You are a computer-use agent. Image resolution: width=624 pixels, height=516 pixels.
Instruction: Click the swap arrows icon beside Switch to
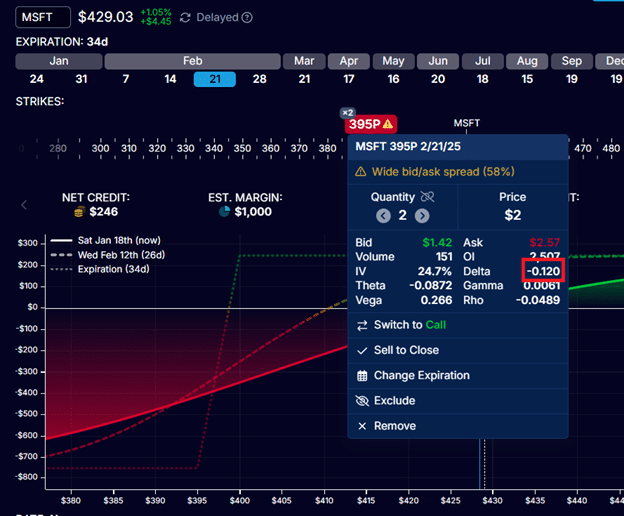coord(362,325)
